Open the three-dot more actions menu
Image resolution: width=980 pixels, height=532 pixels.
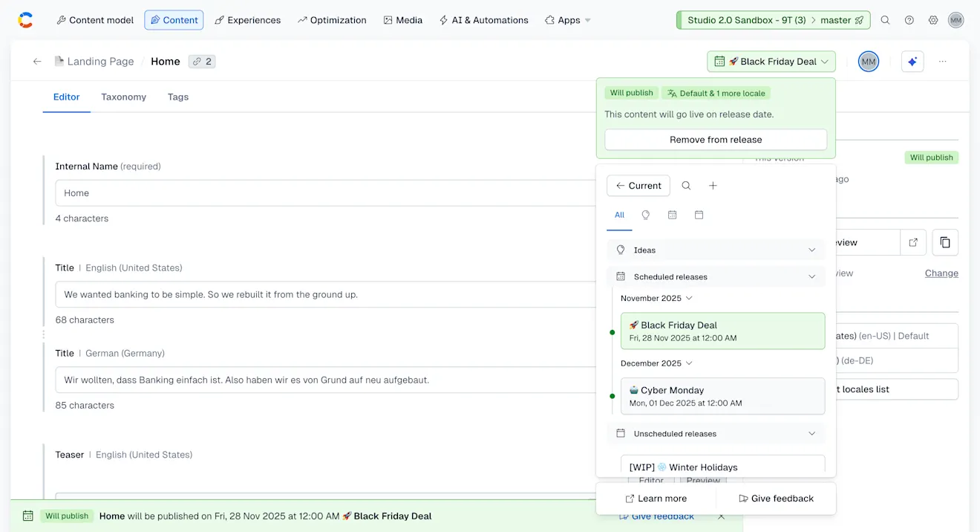[943, 62]
